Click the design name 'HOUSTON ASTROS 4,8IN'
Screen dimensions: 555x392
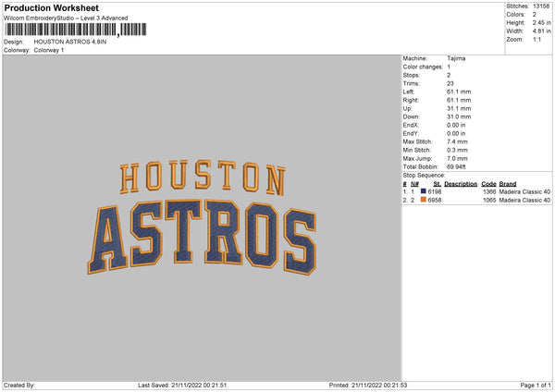pos(70,42)
